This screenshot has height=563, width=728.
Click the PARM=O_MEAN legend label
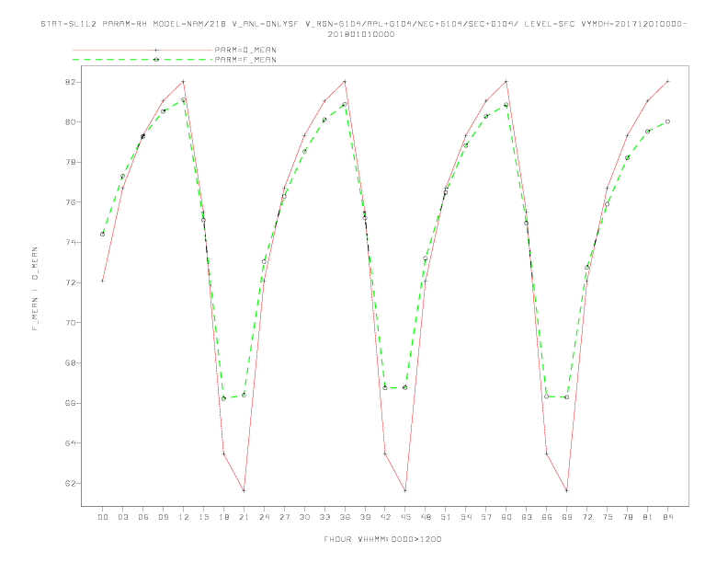pyautogui.click(x=245, y=50)
